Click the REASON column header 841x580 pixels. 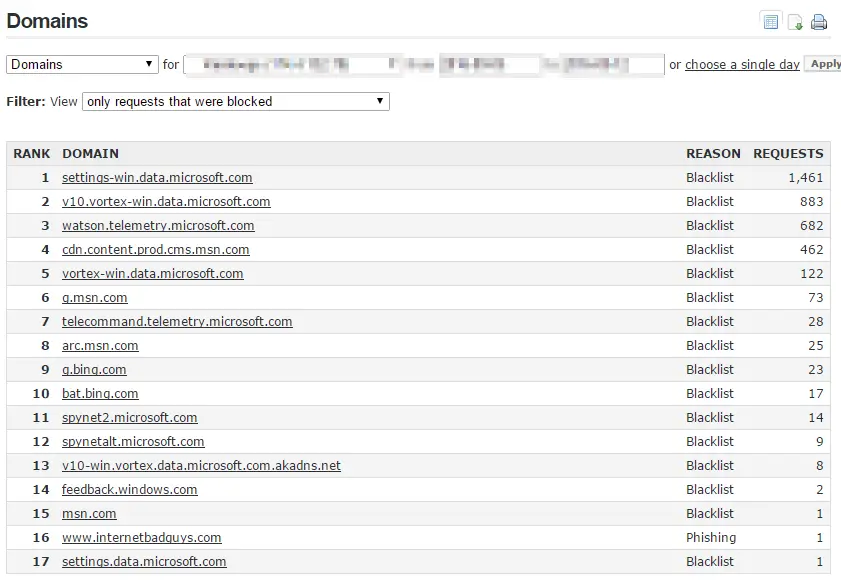(x=713, y=154)
